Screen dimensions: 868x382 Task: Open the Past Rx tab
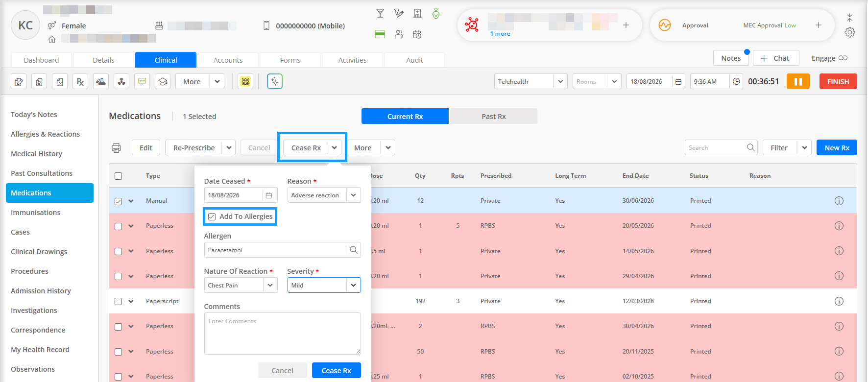pos(493,116)
